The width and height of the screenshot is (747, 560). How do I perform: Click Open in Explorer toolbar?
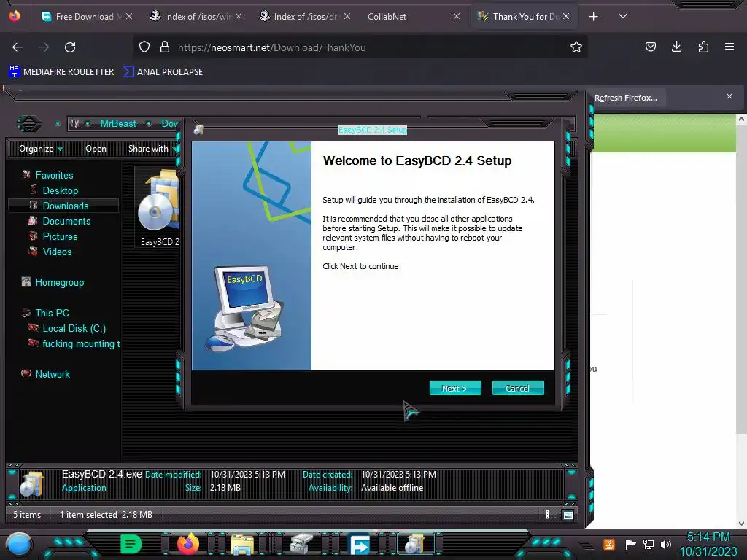pos(96,149)
